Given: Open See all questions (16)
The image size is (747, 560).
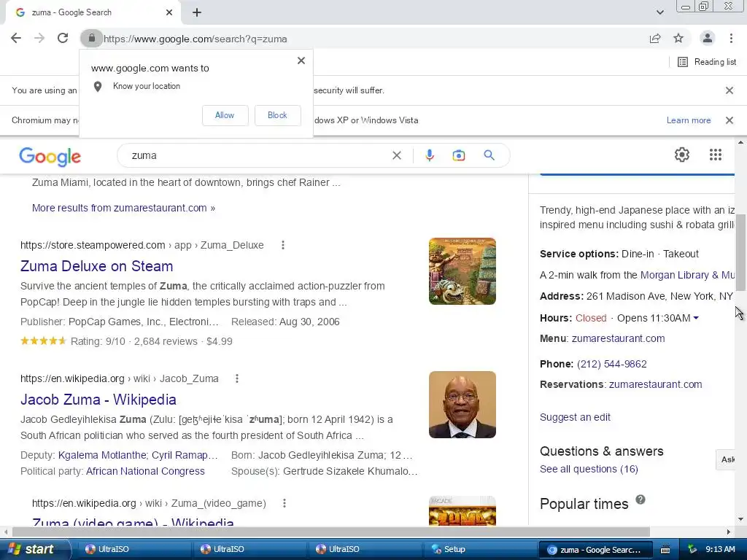Looking at the screenshot, I should pyautogui.click(x=589, y=469).
